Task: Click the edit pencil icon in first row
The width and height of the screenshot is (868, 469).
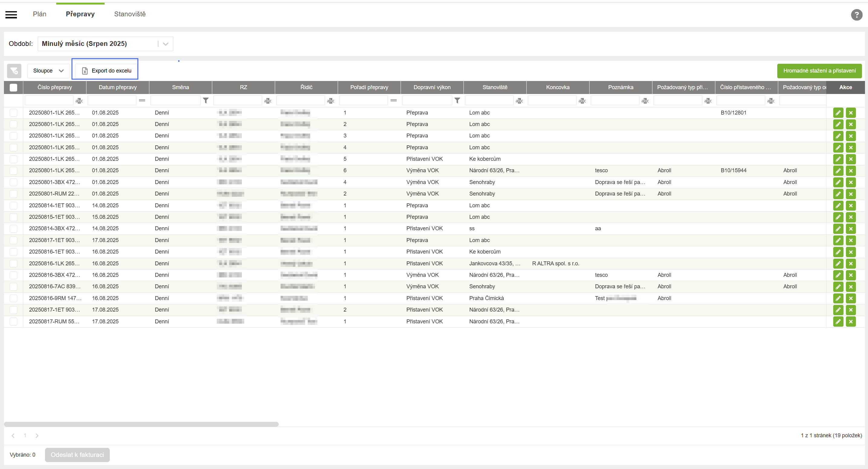Action: 838,113
